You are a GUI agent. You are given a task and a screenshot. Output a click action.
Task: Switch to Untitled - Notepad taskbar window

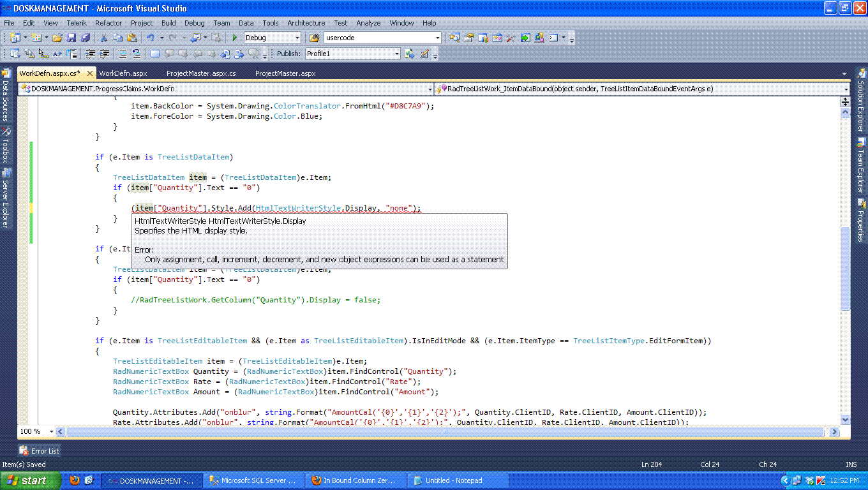458,480
